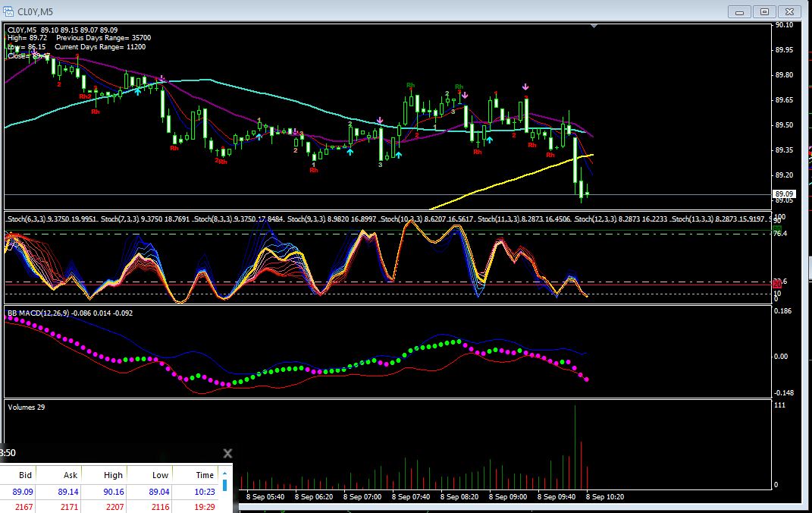Viewport: 812px width, 513px height.
Task: Close the quotes panel with the X icon
Action: click(227, 453)
